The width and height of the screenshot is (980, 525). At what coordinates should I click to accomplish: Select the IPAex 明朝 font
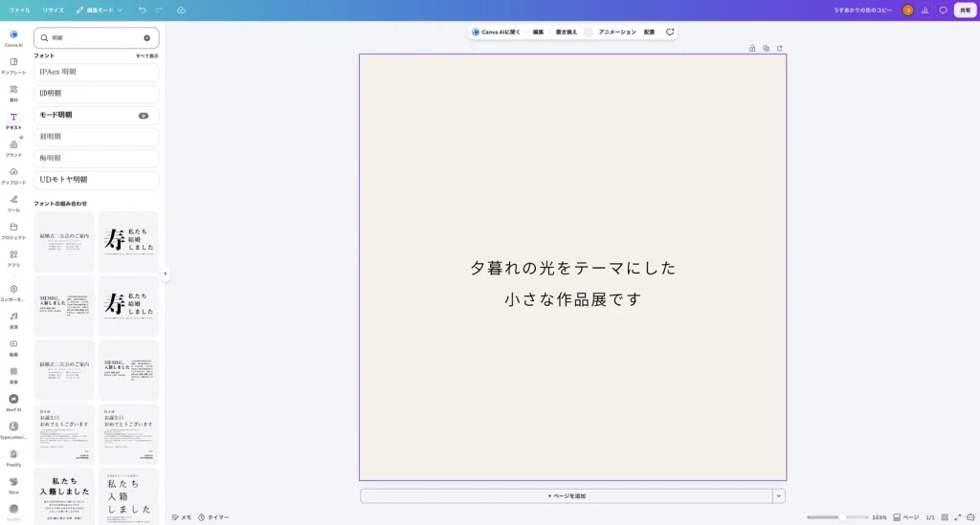coord(97,72)
